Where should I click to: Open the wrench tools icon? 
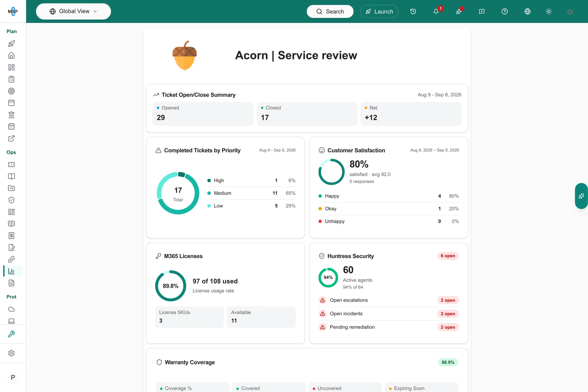point(11,334)
